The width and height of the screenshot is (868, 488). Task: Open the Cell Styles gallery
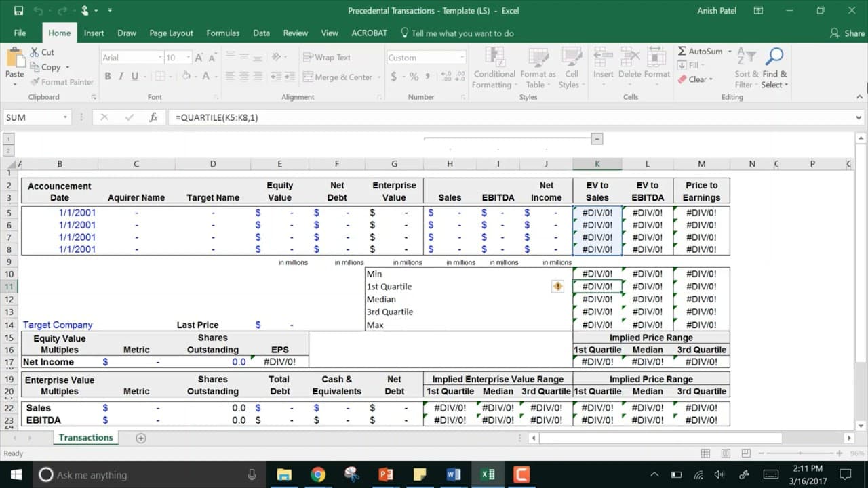(x=571, y=68)
